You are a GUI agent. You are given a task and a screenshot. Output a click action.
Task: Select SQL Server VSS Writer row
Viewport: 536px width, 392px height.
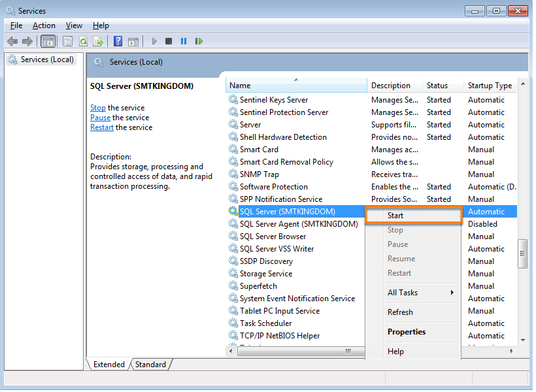[297, 250]
